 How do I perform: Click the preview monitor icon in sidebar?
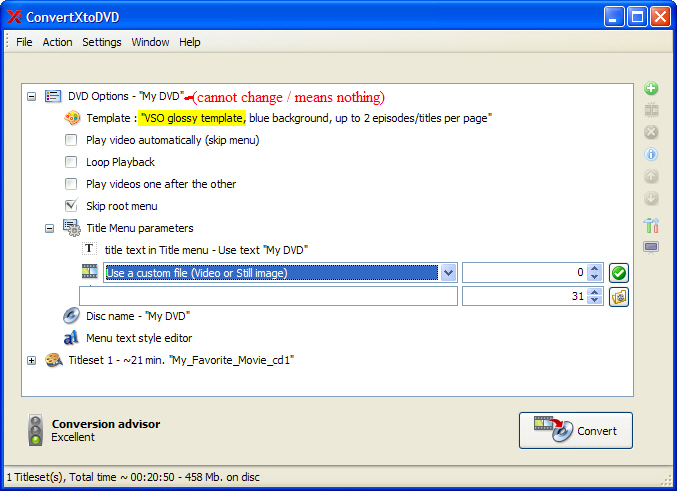click(651, 248)
